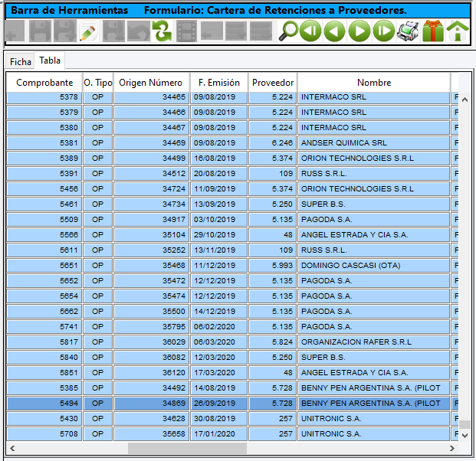Click UNITRONIC S.A. in row 5430
This screenshot has width=476, height=461.
(374, 419)
